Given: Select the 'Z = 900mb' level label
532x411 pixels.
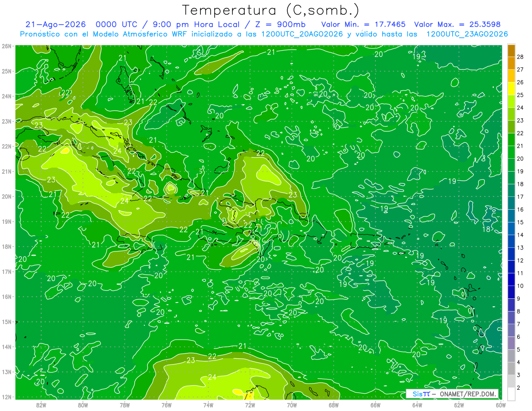Looking at the screenshot, I should (280, 24).
